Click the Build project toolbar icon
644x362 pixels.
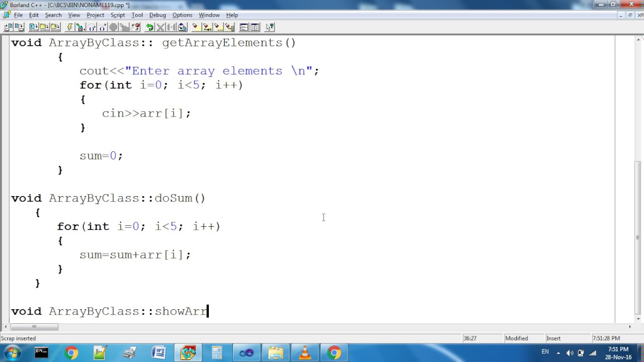[x=54, y=27]
